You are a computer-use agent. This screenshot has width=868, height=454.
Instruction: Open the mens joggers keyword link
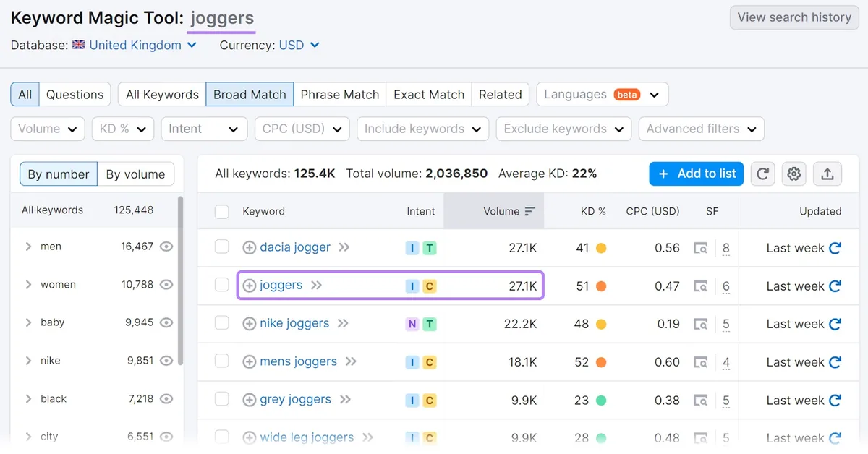pos(299,361)
